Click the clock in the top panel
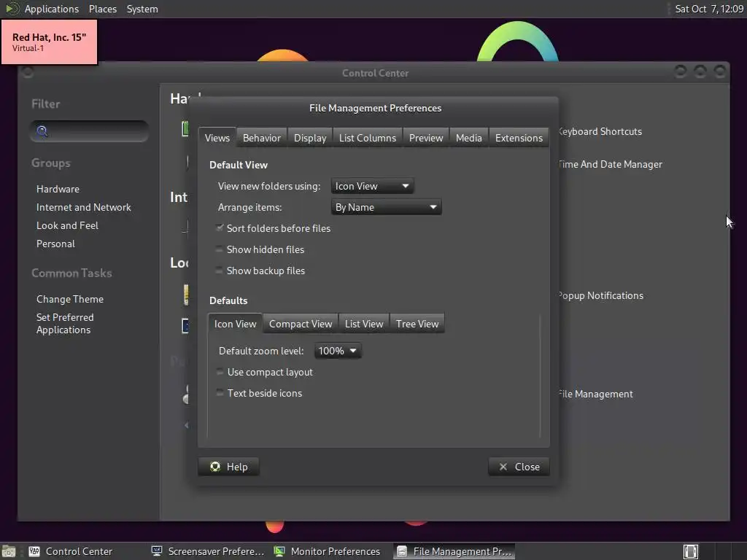The width and height of the screenshot is (747, 560). point(709,9)
